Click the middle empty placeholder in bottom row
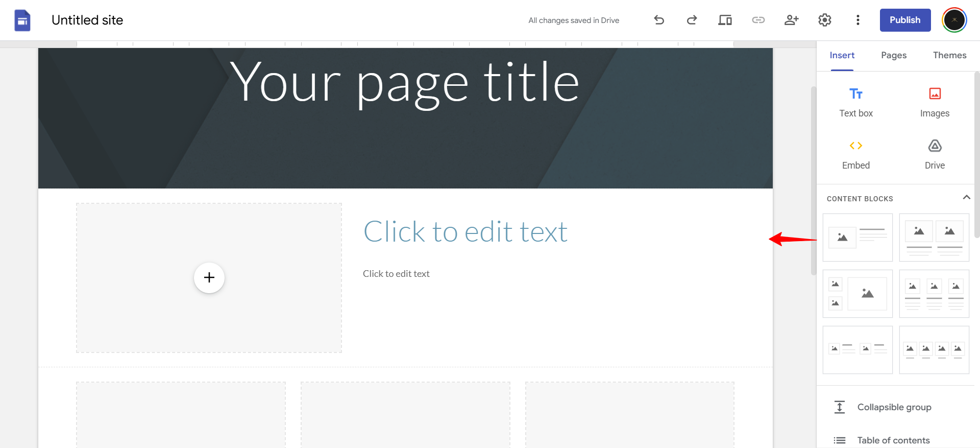This screenshot has width=980, height=448. [405, 415]
